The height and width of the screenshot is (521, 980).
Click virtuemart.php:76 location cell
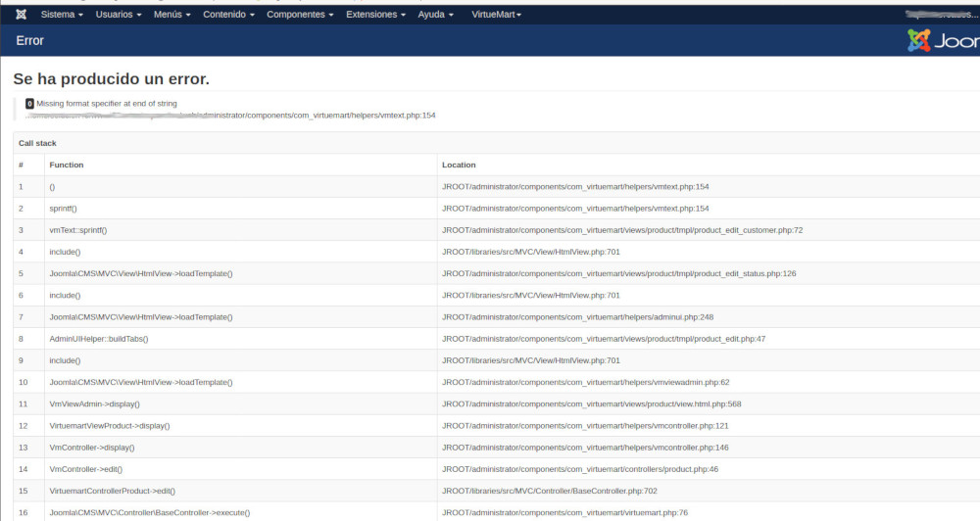tap(709, 513)
